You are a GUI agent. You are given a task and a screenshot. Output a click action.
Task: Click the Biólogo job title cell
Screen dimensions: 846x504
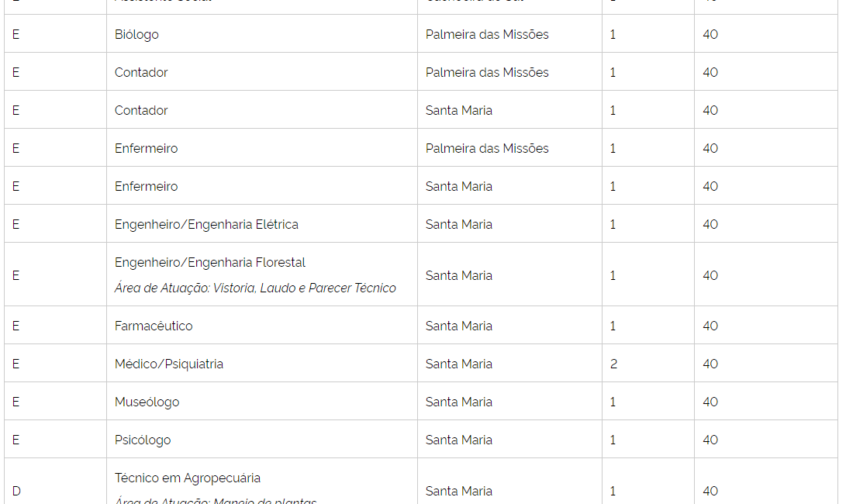[136, 34]
